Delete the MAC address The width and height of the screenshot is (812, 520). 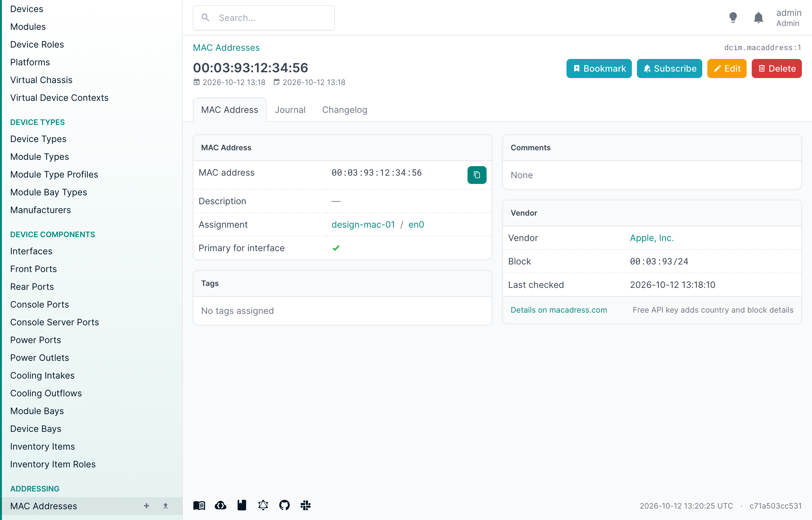click(x=776, y=68)
